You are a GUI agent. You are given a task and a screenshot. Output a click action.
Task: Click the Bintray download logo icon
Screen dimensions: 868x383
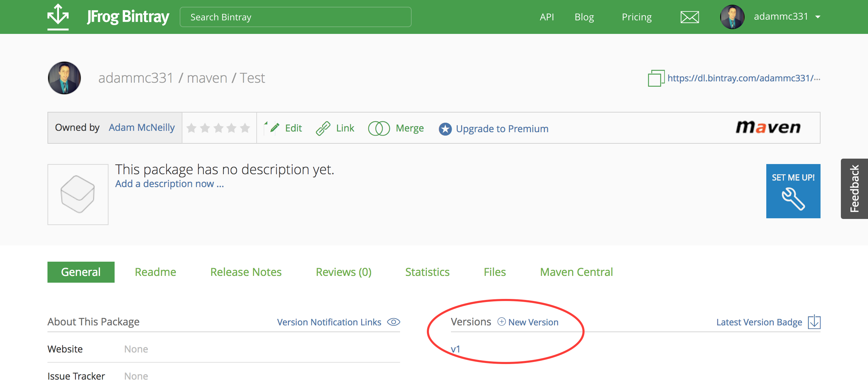tap(58, 16)
